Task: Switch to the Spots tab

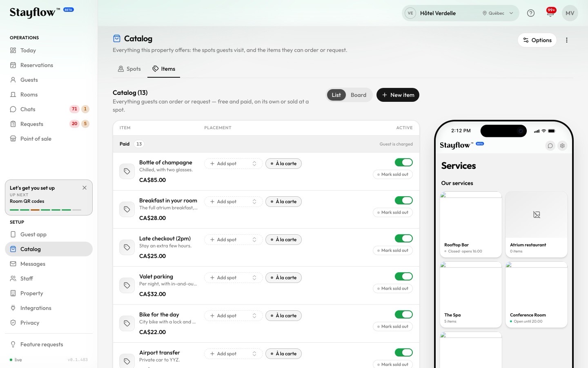Action: click(x=129, y=69)
